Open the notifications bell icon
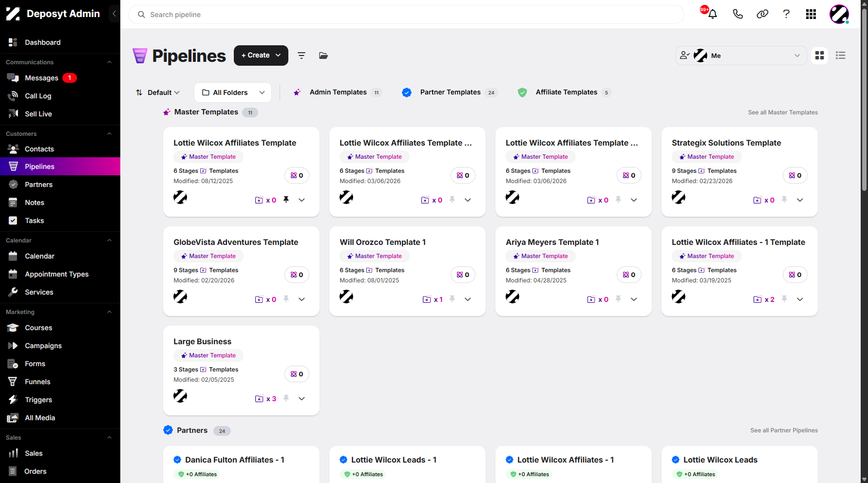The image size is (868, 483). point(713,14)
